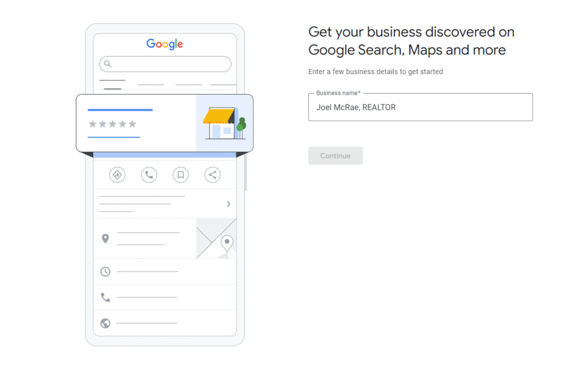Click the five-star rating row
Screen dimensions: 588x383
[113, 124]
